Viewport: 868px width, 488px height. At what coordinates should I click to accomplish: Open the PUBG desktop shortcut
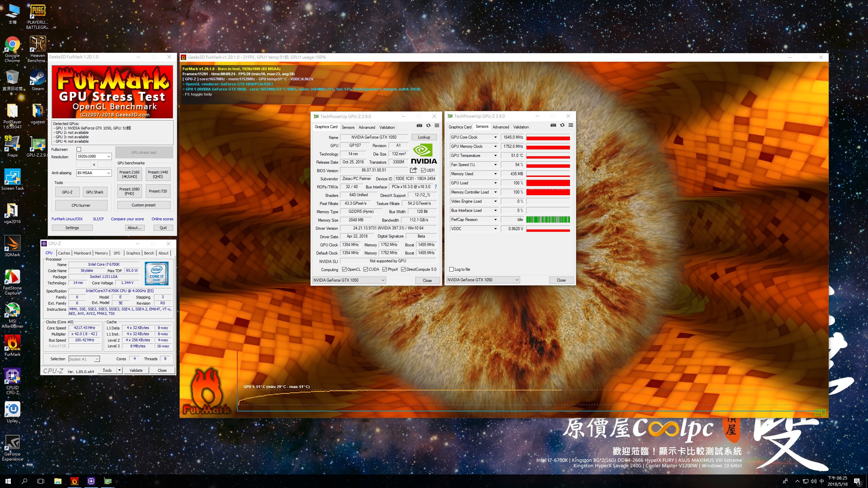[37, 16]
